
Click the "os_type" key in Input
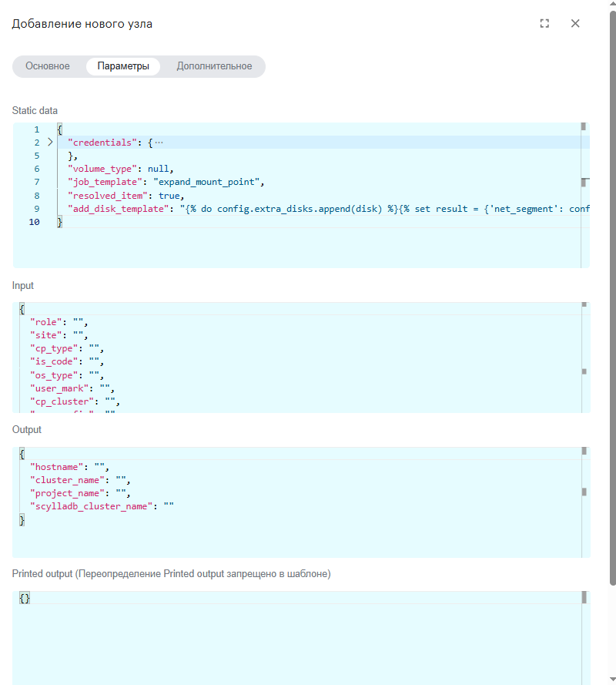pyautogui.click(x=54, y=375)
